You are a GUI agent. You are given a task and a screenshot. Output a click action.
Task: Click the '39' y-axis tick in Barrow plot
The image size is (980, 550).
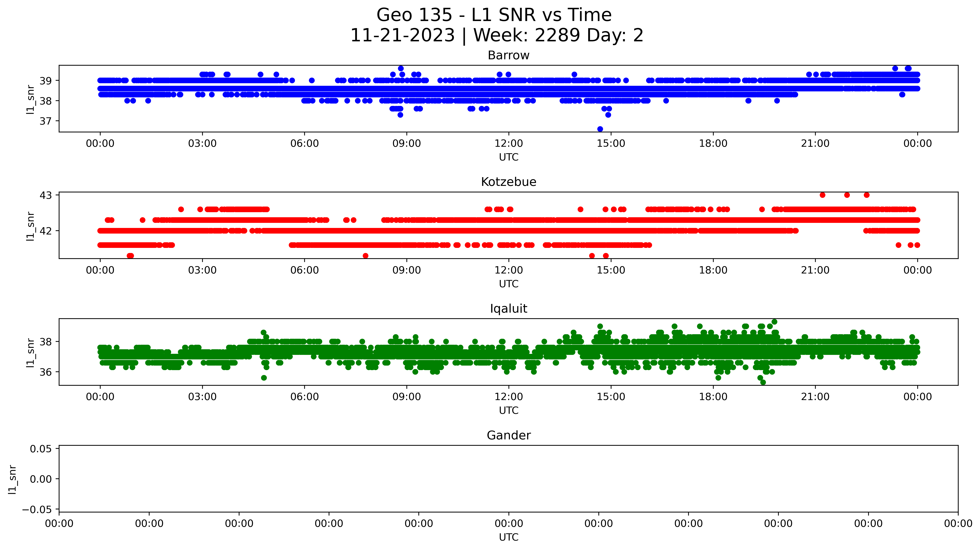tap(46, 81)
